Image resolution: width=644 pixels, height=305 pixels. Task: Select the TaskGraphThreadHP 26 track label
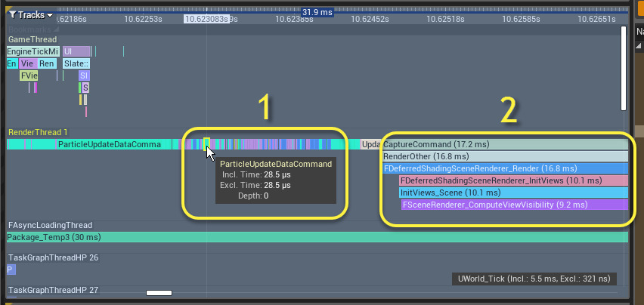(54, 257)
